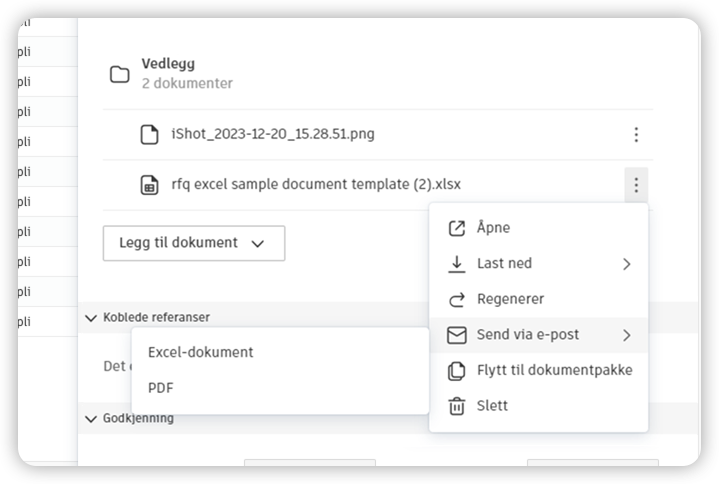This screenshot has height=484, width=719.
Task: Click the Slett trash can icon
Action: (x=457, y=406)
